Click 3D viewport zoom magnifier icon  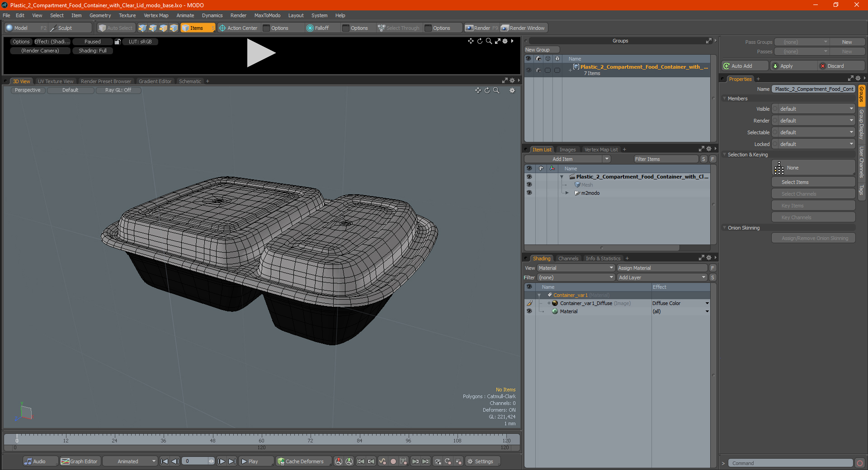tap(496, 90)
